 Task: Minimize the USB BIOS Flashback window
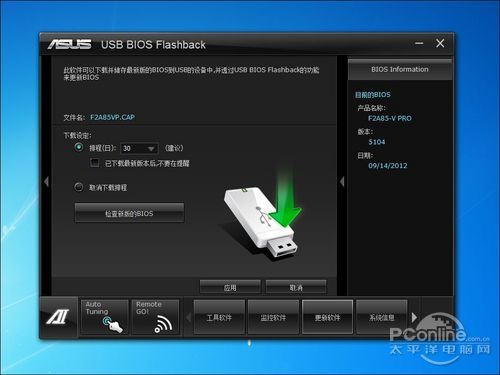tap(419, 43)
